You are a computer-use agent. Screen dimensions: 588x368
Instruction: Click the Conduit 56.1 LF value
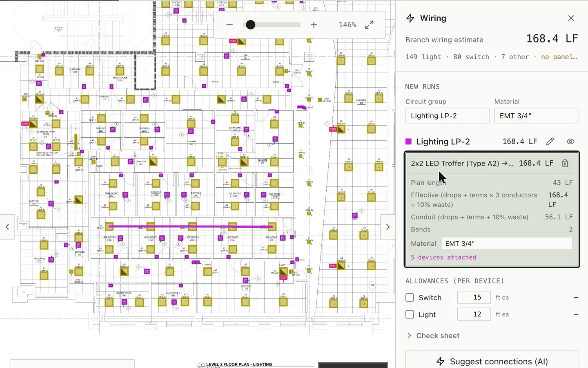(x=559, y=217)
